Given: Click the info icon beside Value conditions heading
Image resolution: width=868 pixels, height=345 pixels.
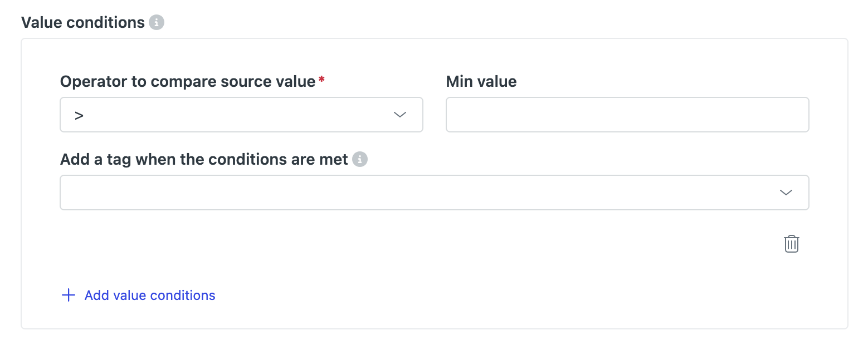Looking at the screenshot, I should click(x=157, y=23).
